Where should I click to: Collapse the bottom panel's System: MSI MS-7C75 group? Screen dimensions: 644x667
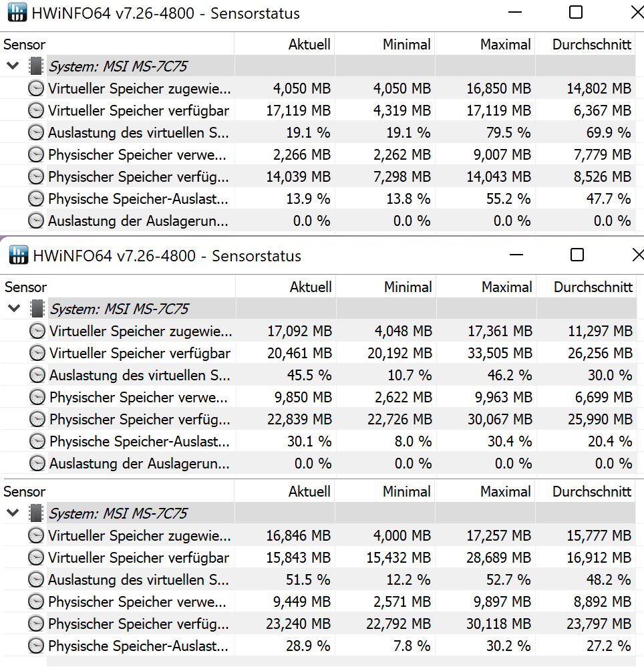pyautogui.click(x=11, y=513)
